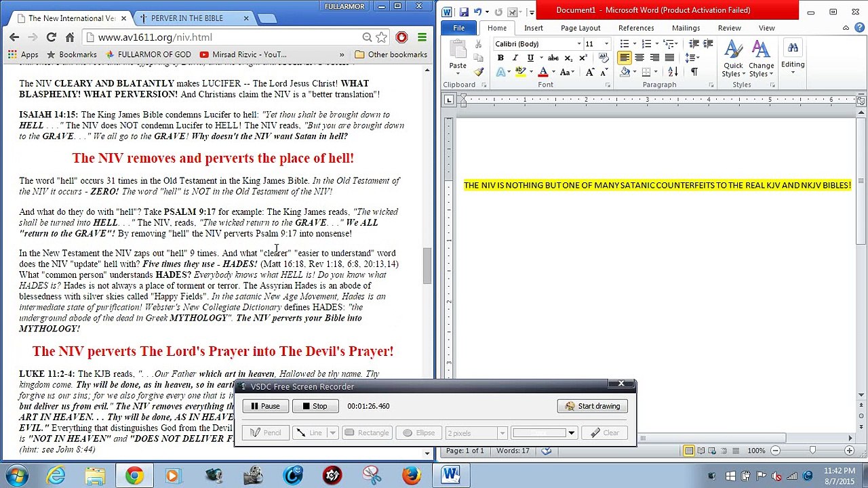Image resolution: width=868 pixels, height=488 pixels.
Task: Toggle Align Text Left in Word
Action: coord(625,58)
